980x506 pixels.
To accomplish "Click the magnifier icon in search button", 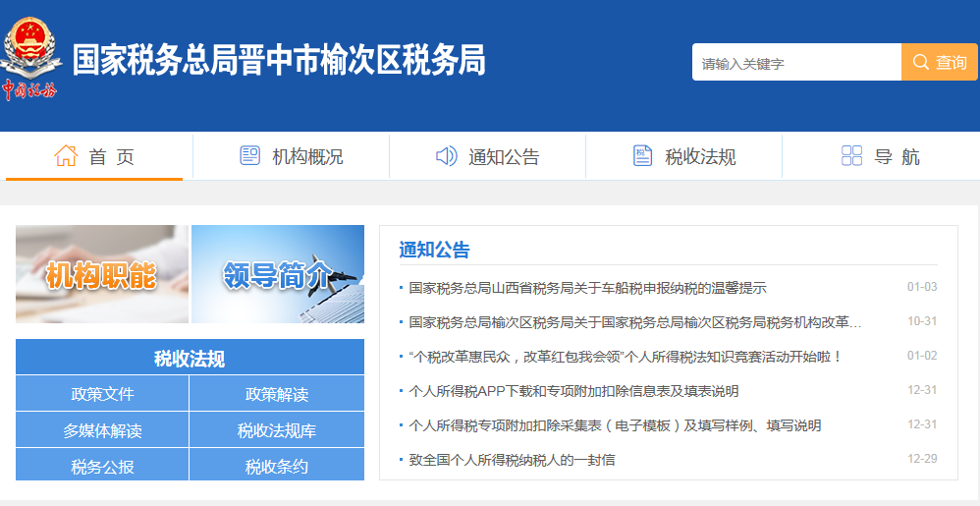I will pos(920,62).
